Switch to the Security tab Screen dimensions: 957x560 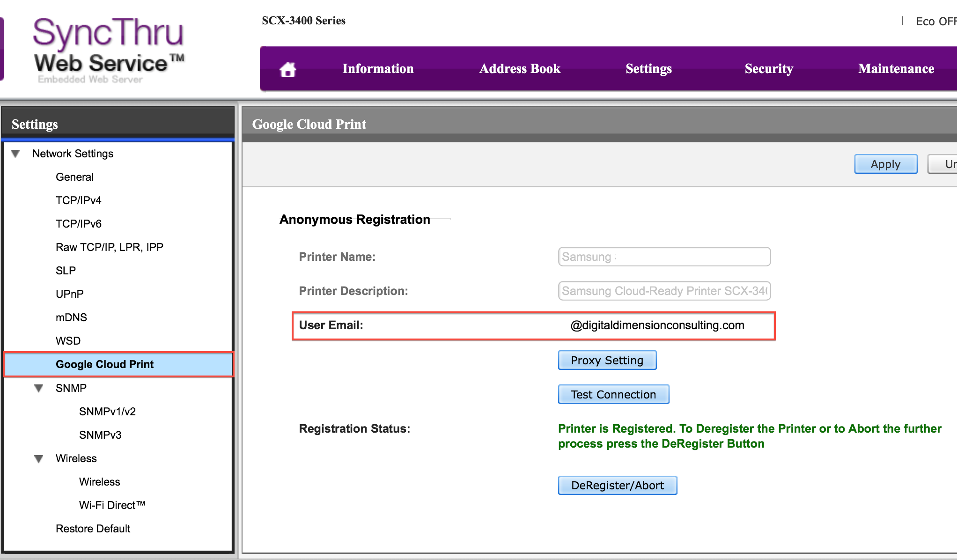pos(769,69)
